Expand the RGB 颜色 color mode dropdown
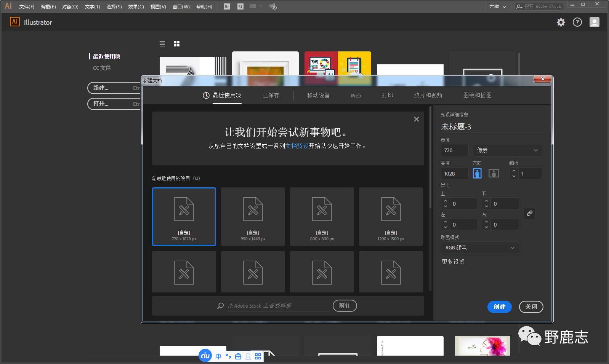609x364 pixels. [x=479, y=248]
